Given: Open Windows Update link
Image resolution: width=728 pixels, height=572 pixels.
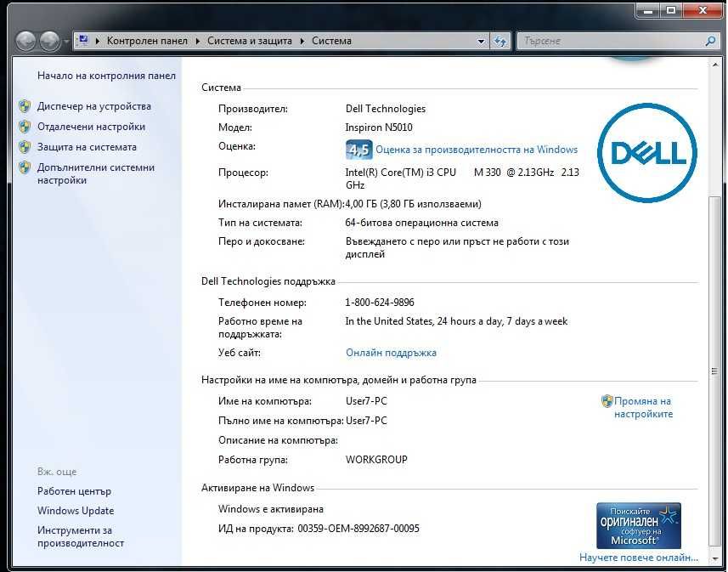Looking at the screenshot, I should (x=76, y=511).
